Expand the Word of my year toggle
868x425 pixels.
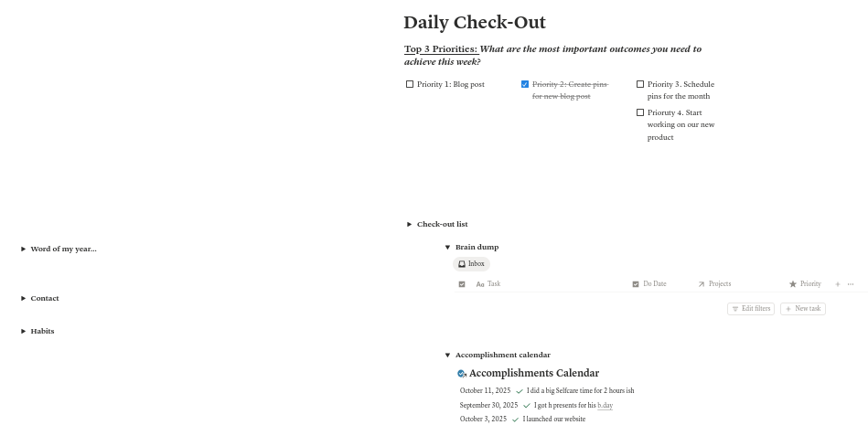coord(24,249)
